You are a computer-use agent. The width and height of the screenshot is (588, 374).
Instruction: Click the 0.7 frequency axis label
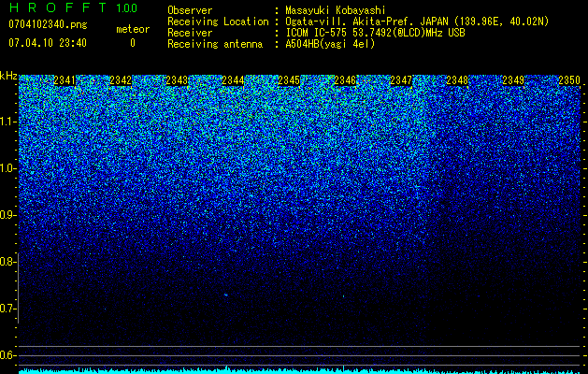(x=7, y=309)
